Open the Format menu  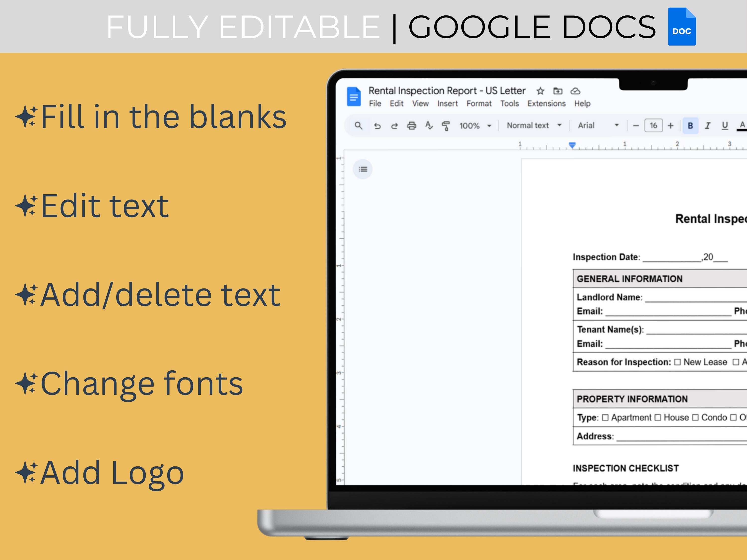tap(479, 104)
